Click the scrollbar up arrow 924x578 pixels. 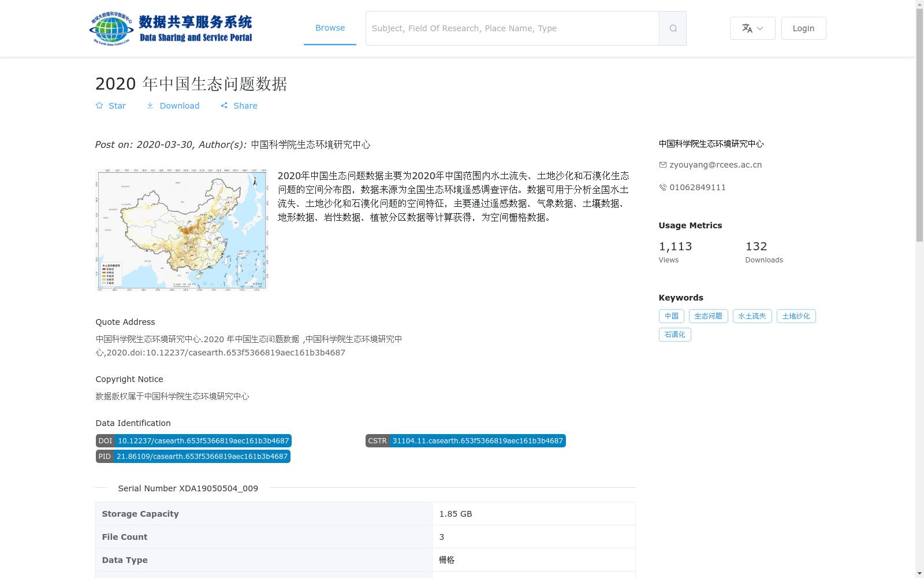click(x=919, y=4)
